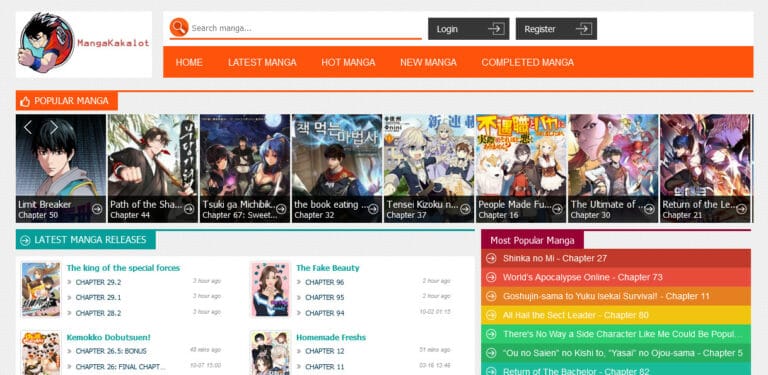Viewport: 768px width, 375px height.
Task: Click thumbs-up icon in Popular Manga header
Action: pos(25,101)
